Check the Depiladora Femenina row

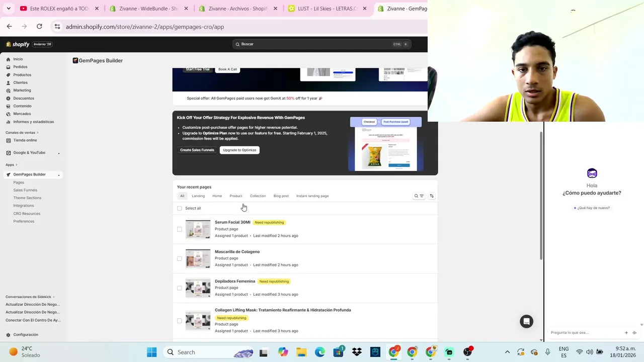pyautogui.click(x=179, y=288)
